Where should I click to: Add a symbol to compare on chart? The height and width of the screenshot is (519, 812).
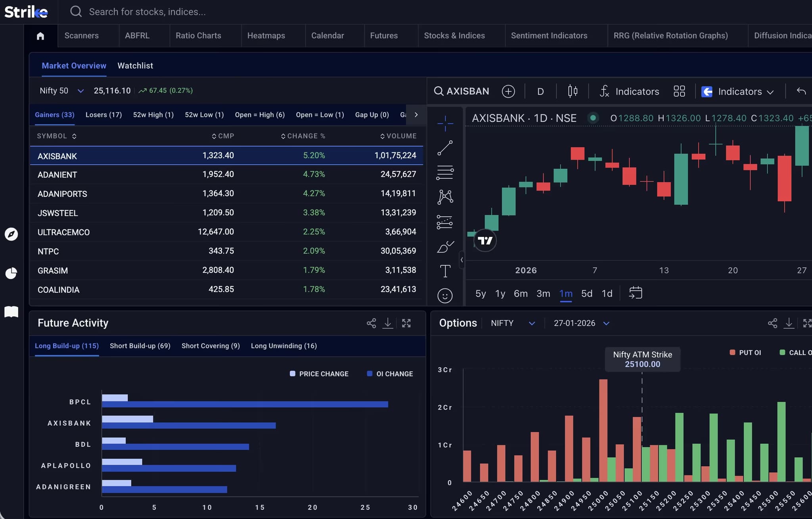[x=508, y=92]
